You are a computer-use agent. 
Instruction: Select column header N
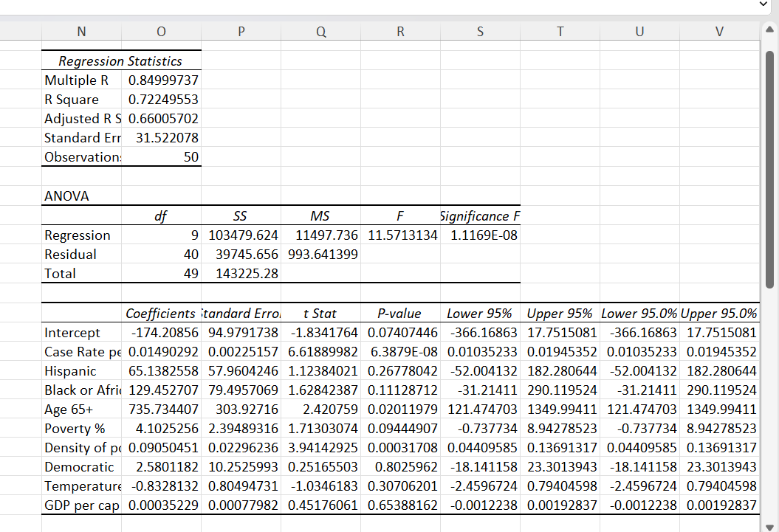[x=81, y=32]
